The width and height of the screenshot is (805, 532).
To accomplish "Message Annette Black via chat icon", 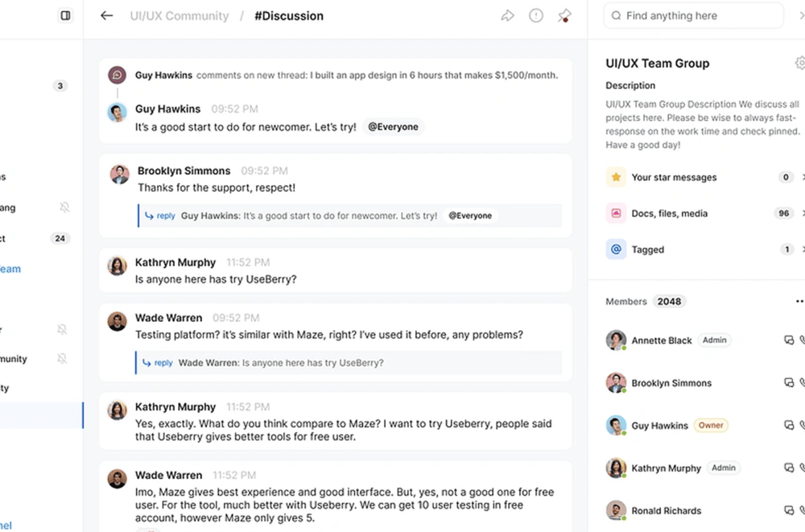I will (x=789, y=340).
